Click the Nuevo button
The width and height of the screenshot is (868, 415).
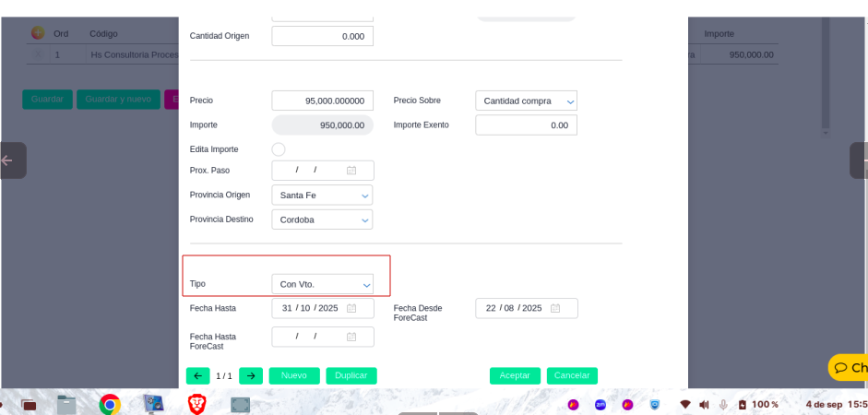(x=294, y=376)
